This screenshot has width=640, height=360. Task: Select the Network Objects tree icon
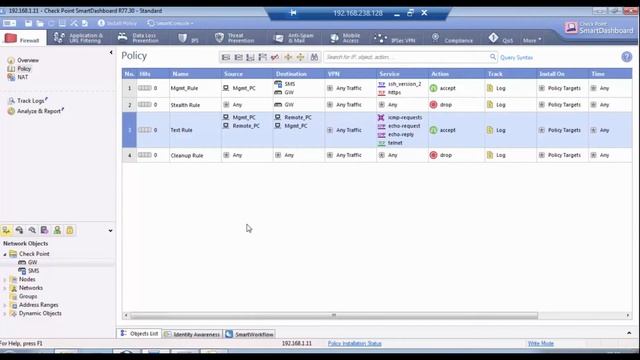(7, 230)
